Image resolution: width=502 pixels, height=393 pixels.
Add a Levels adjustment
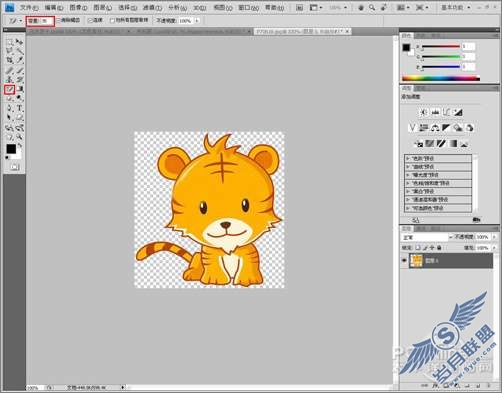(x=435, y=112)
